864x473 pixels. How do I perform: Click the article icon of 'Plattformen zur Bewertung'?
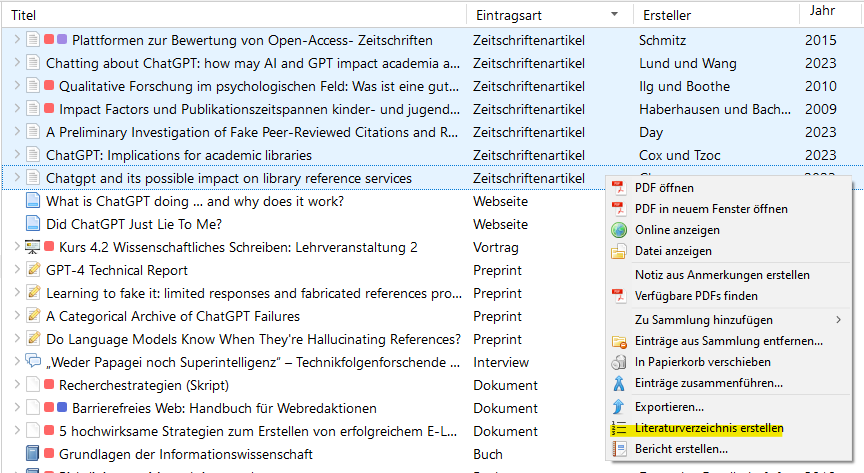point(33,40)
